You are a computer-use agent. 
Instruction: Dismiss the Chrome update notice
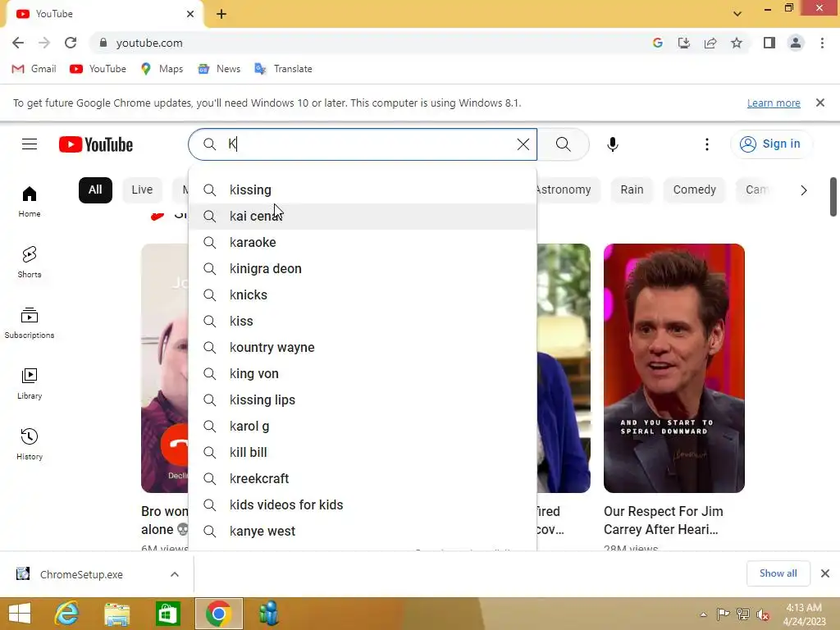tap(819, 103)
